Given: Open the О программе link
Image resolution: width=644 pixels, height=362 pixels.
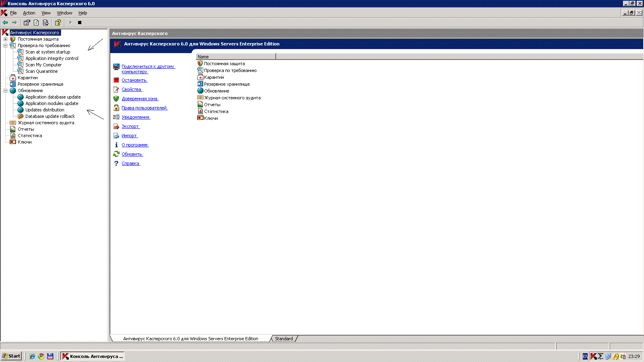Looking at the screenshot, I should point(135,145).
